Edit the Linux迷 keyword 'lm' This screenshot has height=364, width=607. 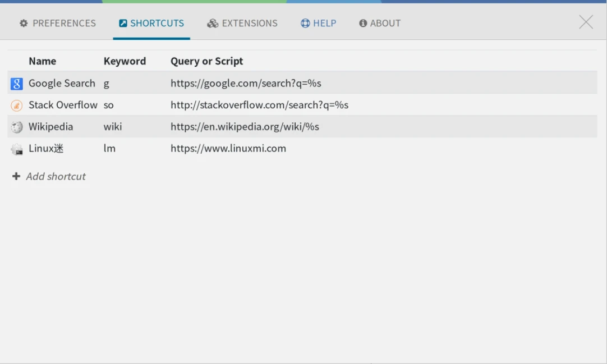point(109,149)
